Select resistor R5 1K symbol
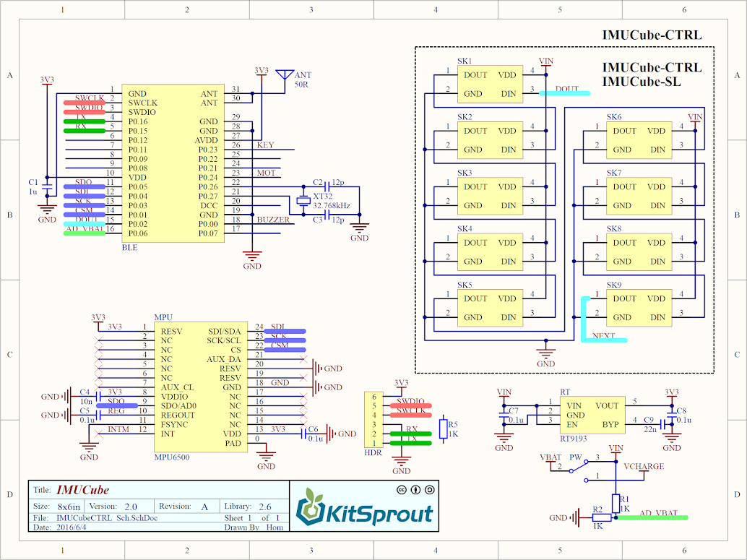 (x=443, y=429)
